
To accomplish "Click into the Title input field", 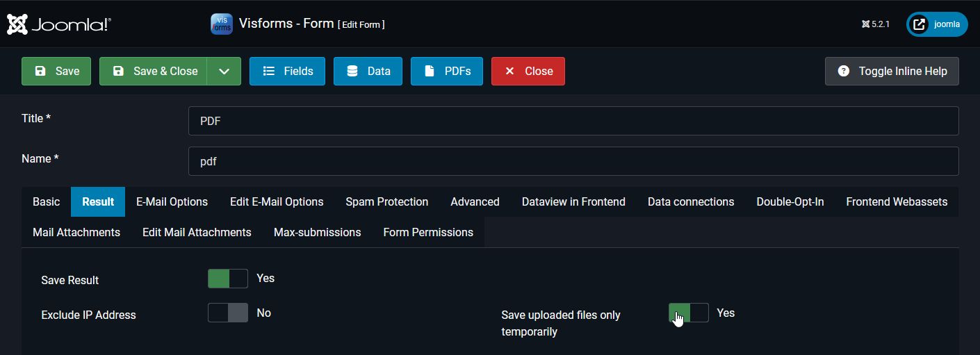I will [x=573, y=121].
